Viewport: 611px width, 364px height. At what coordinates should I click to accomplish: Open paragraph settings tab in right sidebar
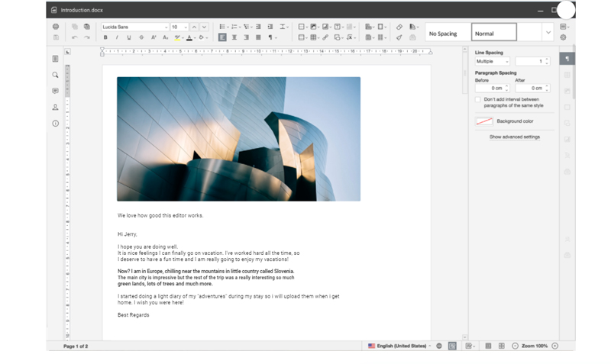567,59
